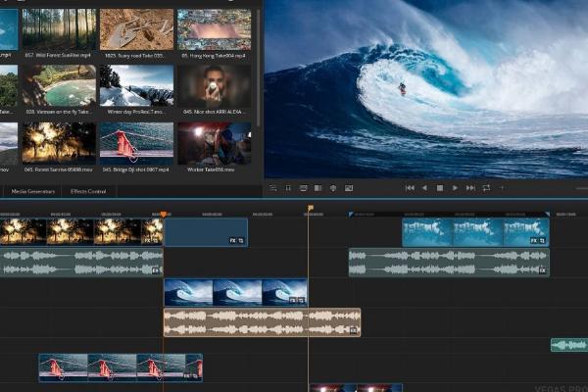This screenshot has width=588, height=392.
Task: Stop playback in the preview
Action: 440,188
